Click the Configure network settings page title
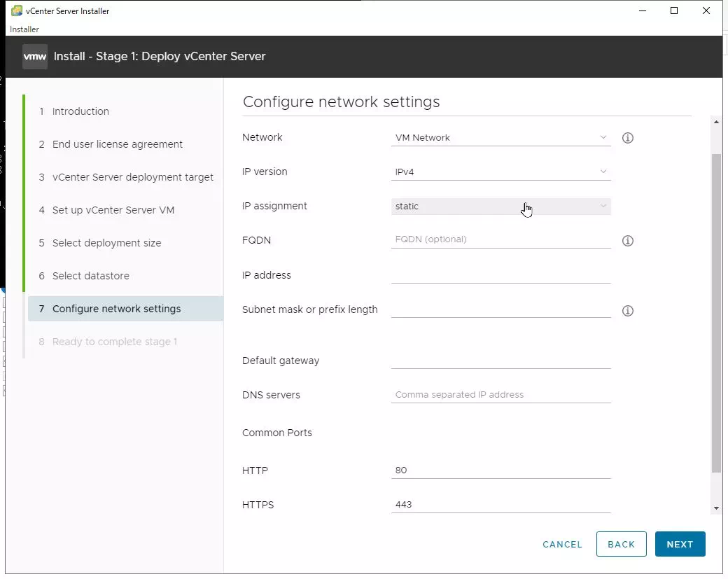Image resolution: width=728 pixels, height=579 pixels. click(x=342, y=102)
